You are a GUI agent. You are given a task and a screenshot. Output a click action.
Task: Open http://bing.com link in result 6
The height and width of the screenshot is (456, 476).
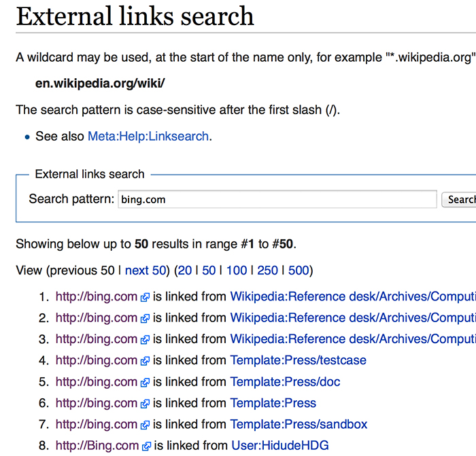tap(97, 403)
